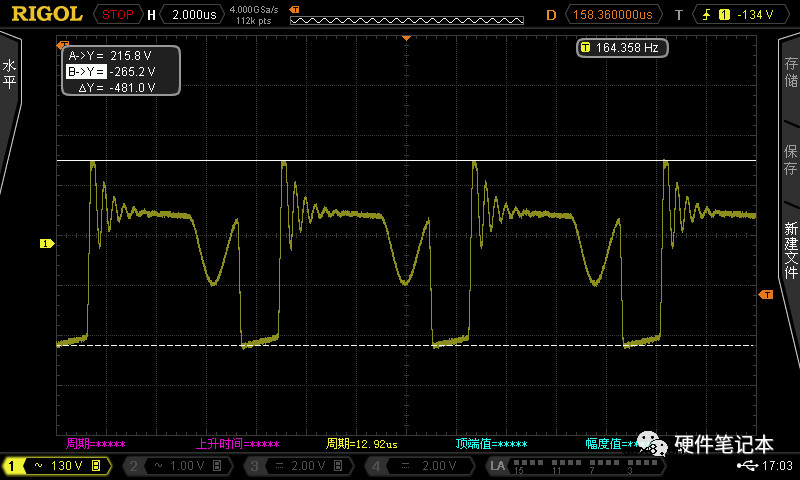This screenshot has width=800, height=480.
Task: Open the 存储 storage menu tab
Action: [x=790, y=75]
